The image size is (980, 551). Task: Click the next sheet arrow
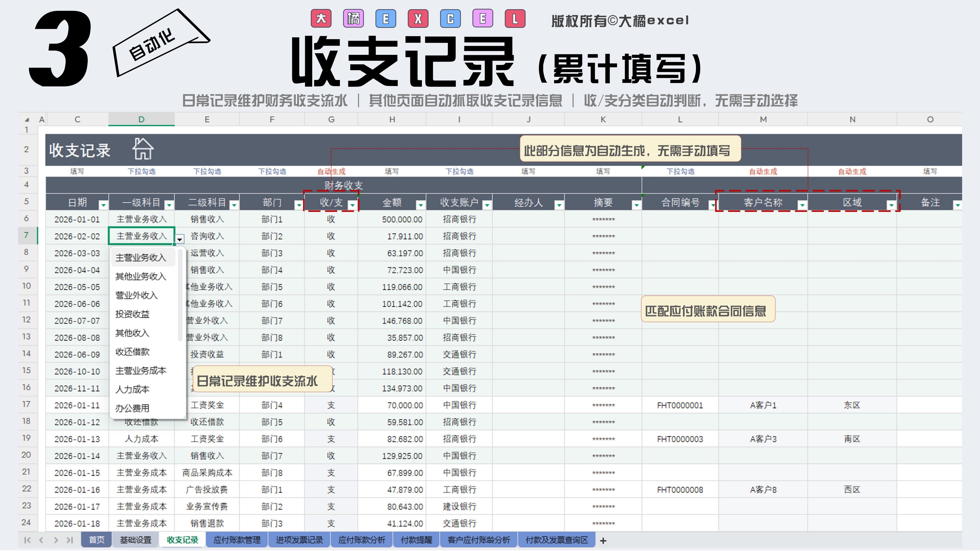pos(55,540)
